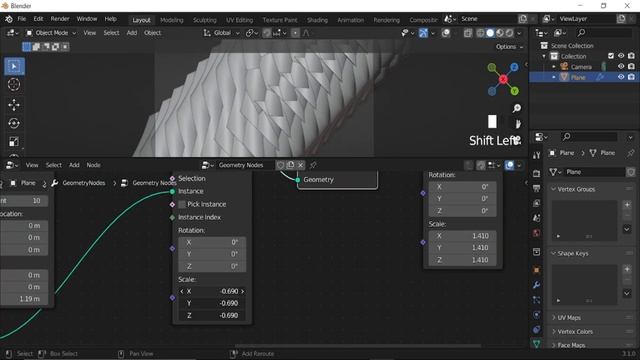Select the Rotate tool

[14, 123]
